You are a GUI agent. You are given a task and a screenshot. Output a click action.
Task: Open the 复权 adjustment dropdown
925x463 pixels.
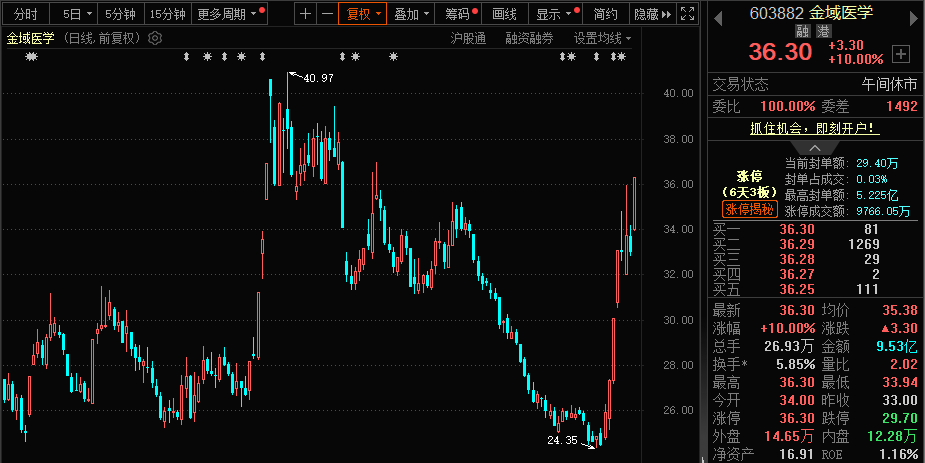click(363, 14)
